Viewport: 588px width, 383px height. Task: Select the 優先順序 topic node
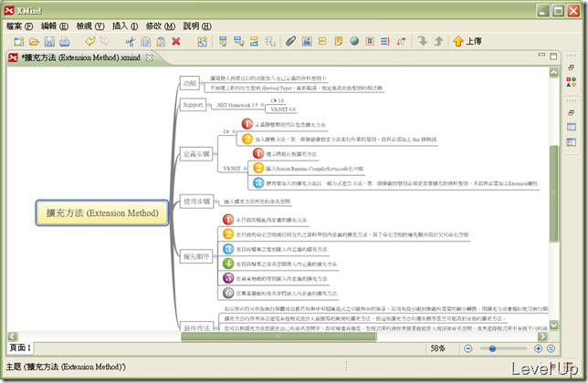(x=196, y=256)
